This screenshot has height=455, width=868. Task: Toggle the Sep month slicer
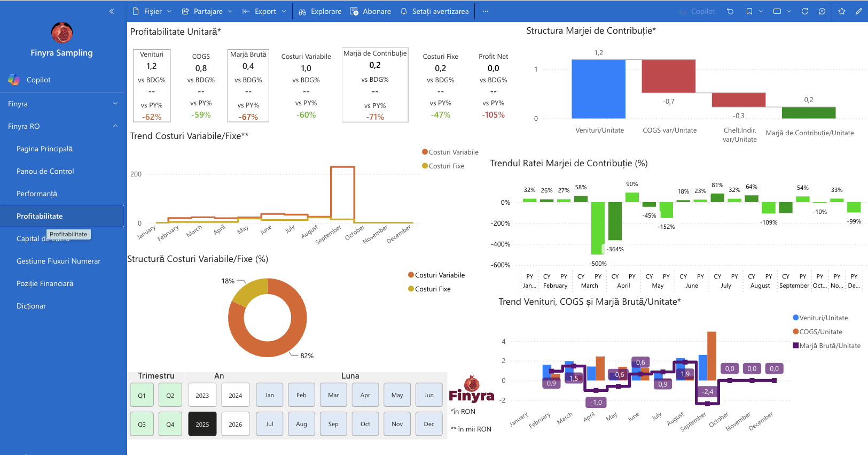pos(333,424)
